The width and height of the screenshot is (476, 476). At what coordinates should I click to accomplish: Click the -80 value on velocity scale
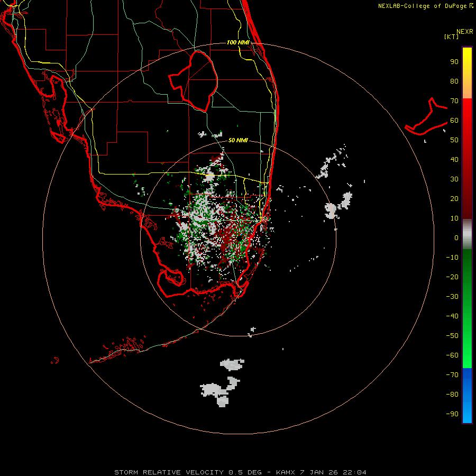coord(452,395)
